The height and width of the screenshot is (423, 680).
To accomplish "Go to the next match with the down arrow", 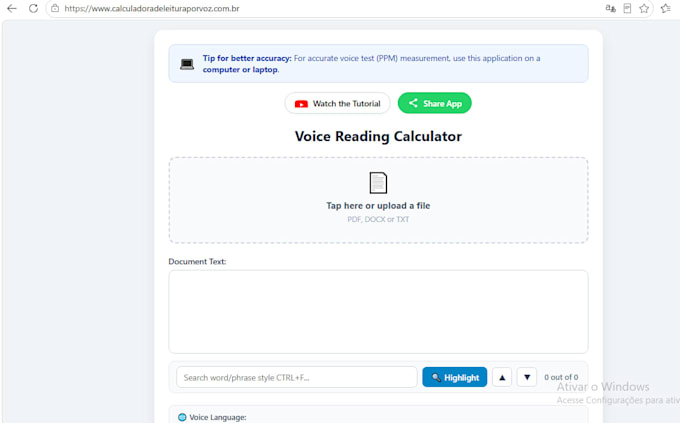I will [527, 377].
